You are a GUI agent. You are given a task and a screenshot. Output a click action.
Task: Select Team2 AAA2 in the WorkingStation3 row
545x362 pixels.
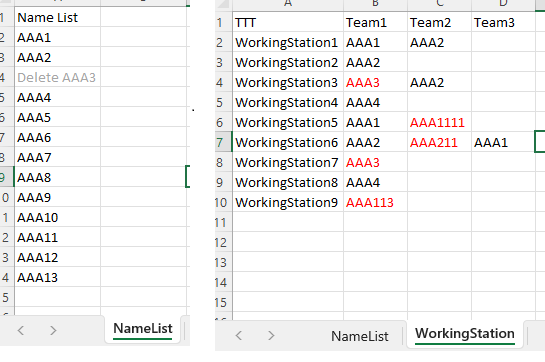pyautogui.click(x=439, y=82)
